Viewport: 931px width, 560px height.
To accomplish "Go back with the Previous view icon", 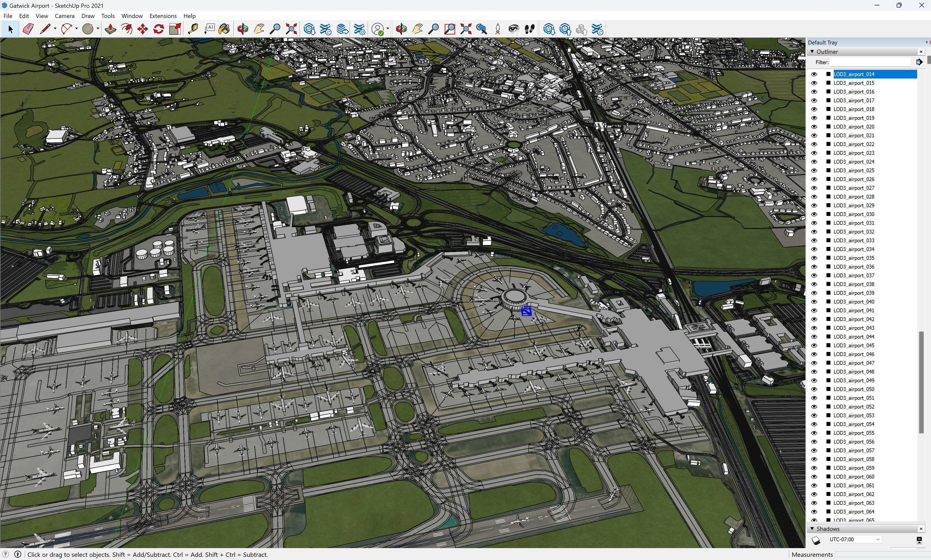I will [x=481, y=29].
